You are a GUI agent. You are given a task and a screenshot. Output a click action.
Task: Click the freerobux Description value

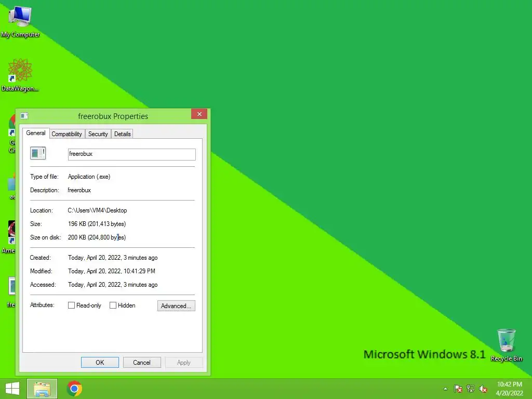[79, 190]
